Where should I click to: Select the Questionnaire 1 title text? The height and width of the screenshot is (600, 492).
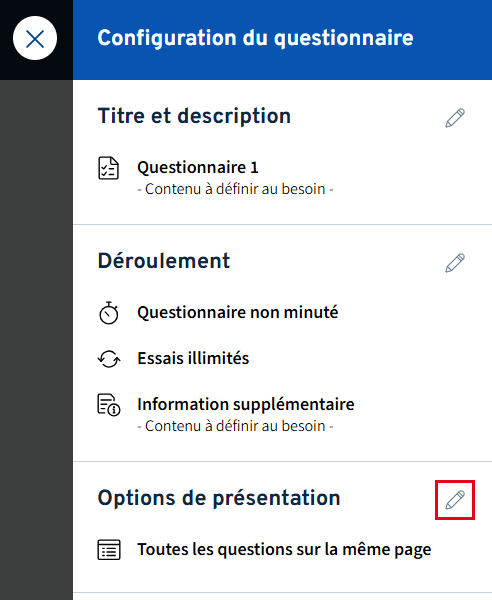point(198,168)
